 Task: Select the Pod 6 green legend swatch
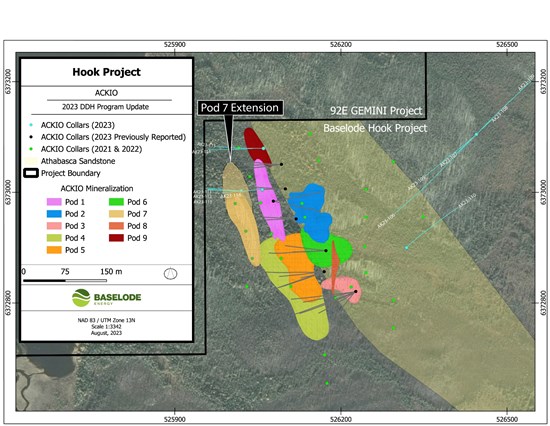pyautogui.click(x=116, y=202)
